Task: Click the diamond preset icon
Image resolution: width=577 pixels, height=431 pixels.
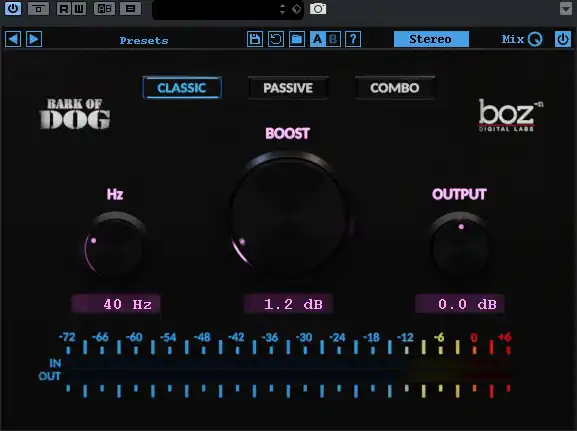Action: coord(297,9)
